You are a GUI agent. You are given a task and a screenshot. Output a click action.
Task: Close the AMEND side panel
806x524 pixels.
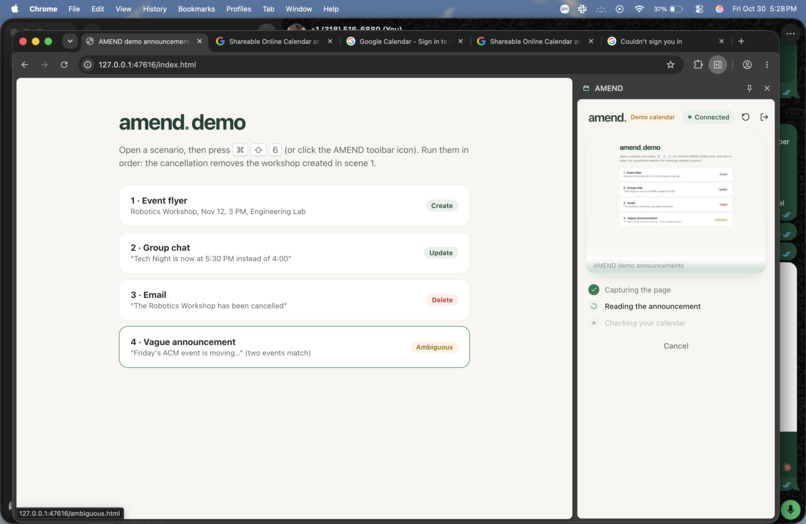[766, 88]
